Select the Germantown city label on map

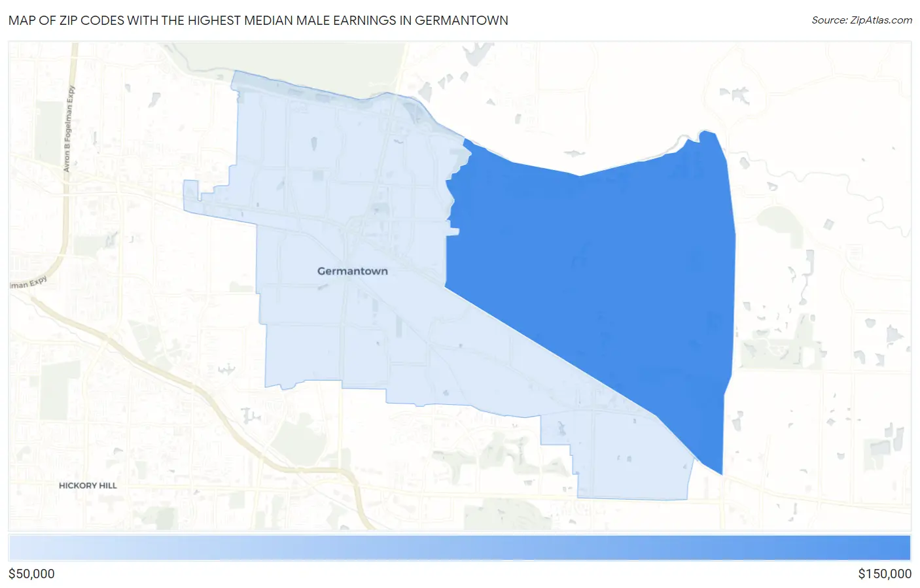(x=352, y=271)
